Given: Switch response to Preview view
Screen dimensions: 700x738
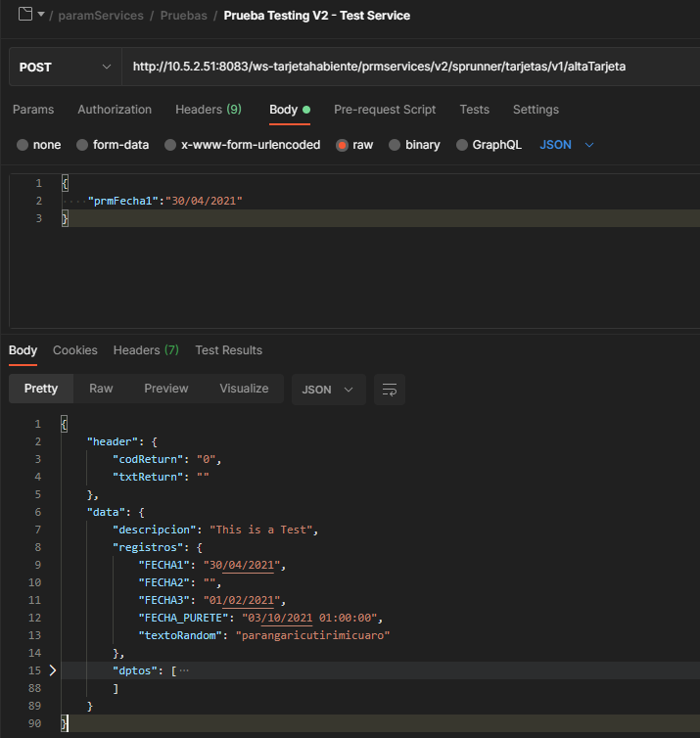Looking at the screenshot, I should [165, 389].
